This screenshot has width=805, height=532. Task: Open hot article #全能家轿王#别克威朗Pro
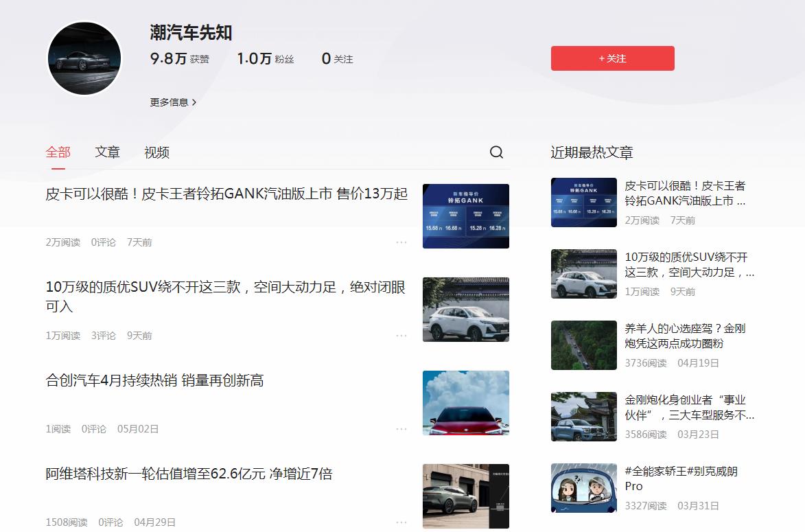click(x=681, y=478)
